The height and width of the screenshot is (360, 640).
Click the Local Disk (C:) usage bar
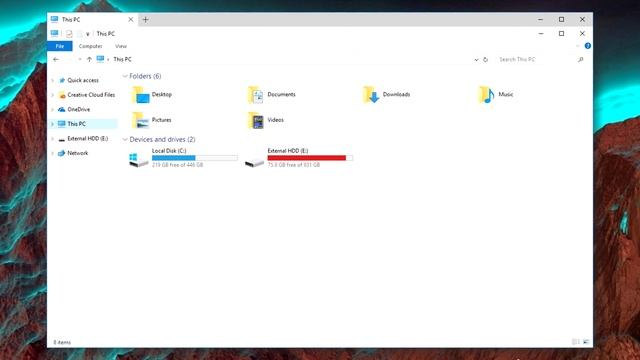pyautogui.click(x=195, y=158)
